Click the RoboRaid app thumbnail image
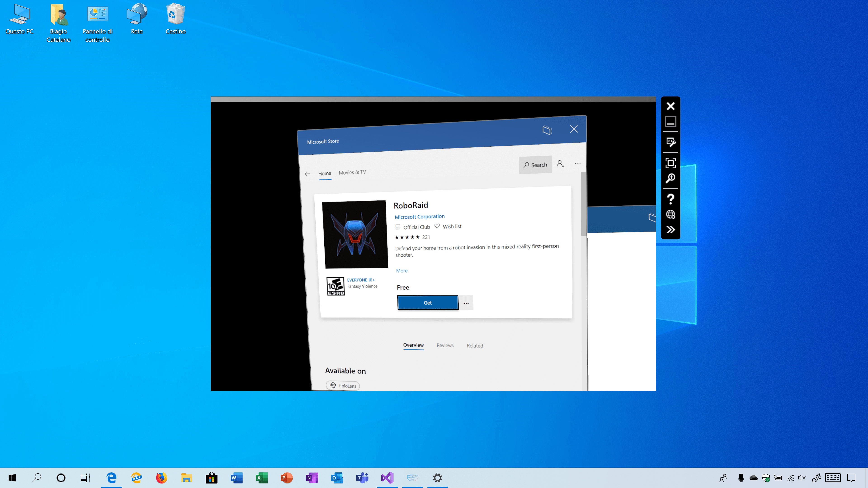 pos(355,235)
